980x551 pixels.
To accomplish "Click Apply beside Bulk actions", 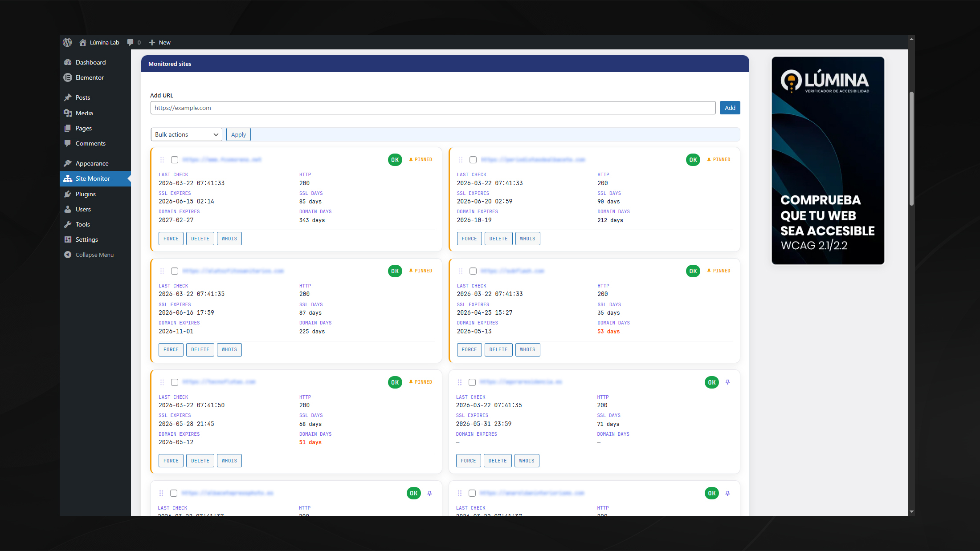I will (238, 134).
